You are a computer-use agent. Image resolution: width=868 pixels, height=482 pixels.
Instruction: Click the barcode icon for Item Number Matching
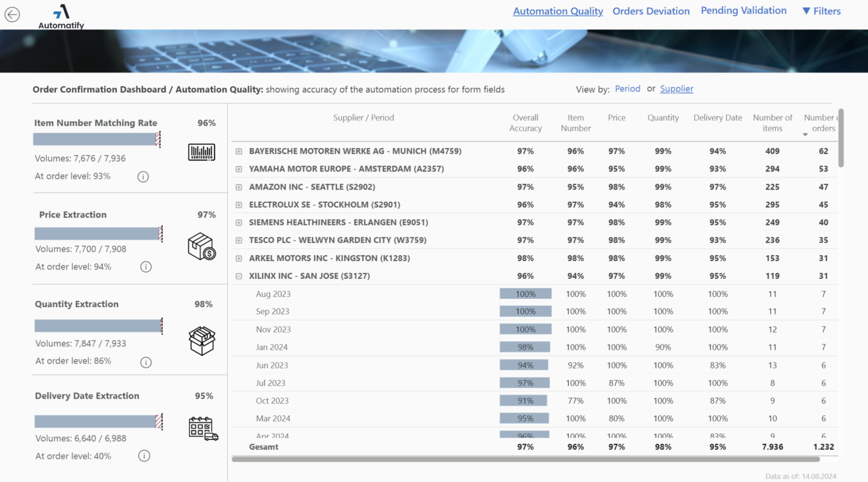pos(202,153)
